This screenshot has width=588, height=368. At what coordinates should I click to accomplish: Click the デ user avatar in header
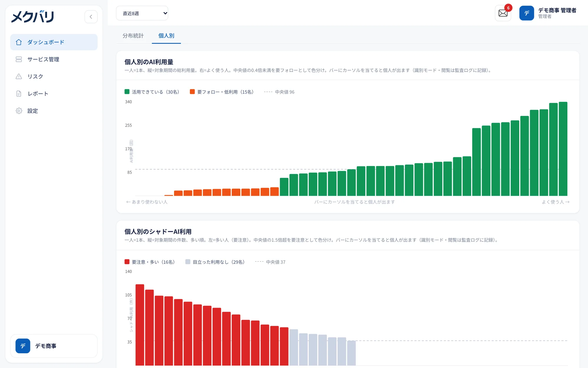tap(527, 13)
